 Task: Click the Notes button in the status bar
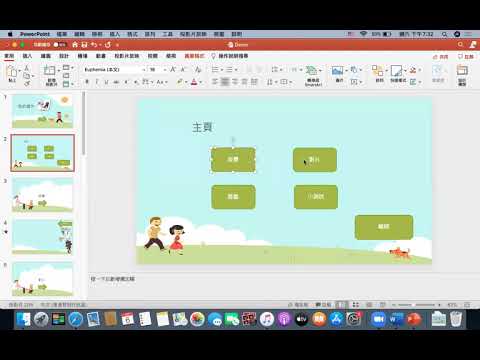298,305
